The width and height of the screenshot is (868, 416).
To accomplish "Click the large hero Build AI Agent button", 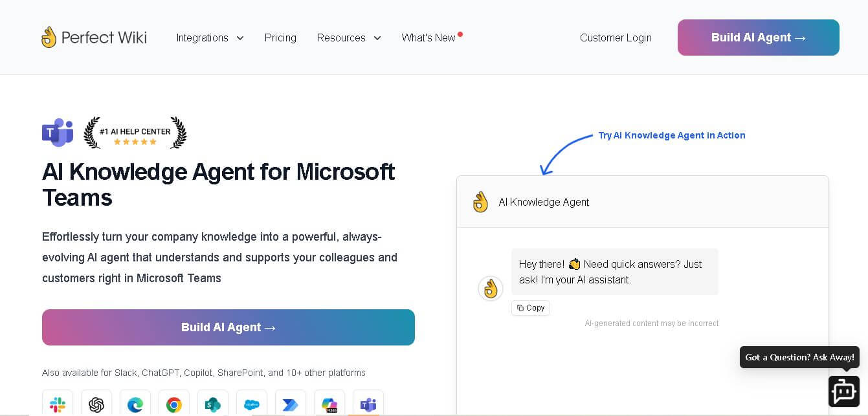I will [228, 327].
